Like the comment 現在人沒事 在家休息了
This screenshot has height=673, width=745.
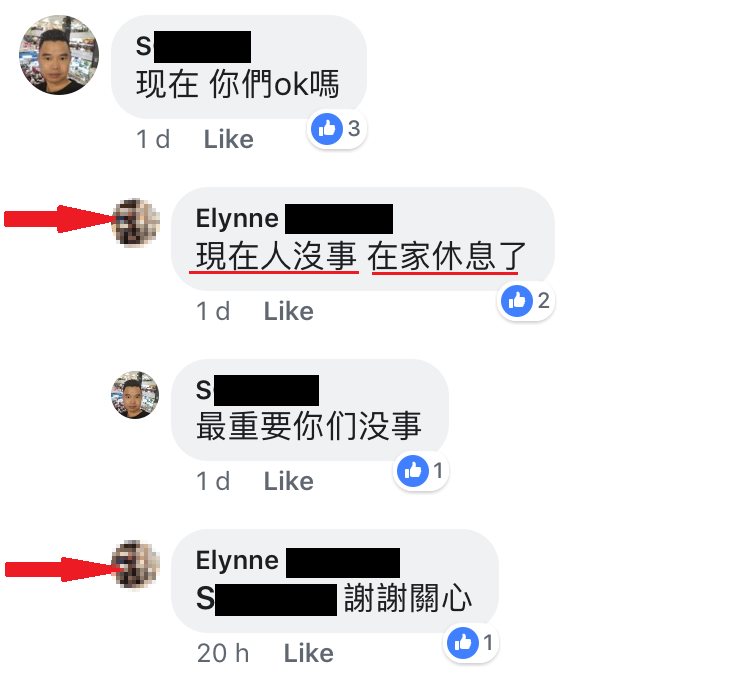pyautogui.click(x=288, y=311)
